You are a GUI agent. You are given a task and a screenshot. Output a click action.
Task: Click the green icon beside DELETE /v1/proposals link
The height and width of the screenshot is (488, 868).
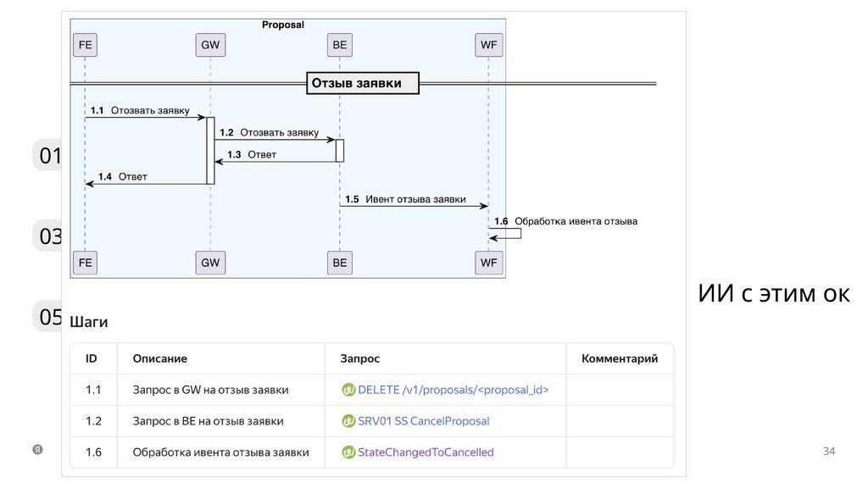[x=348, y=391]
